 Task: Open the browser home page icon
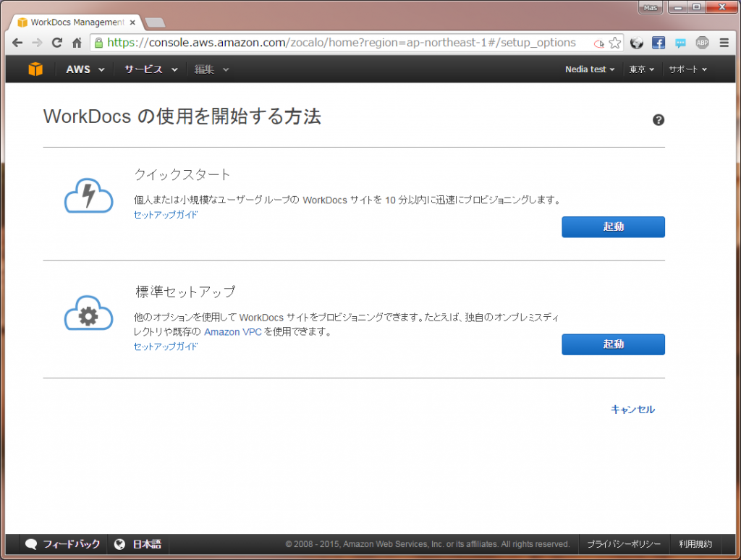point(77,43)
